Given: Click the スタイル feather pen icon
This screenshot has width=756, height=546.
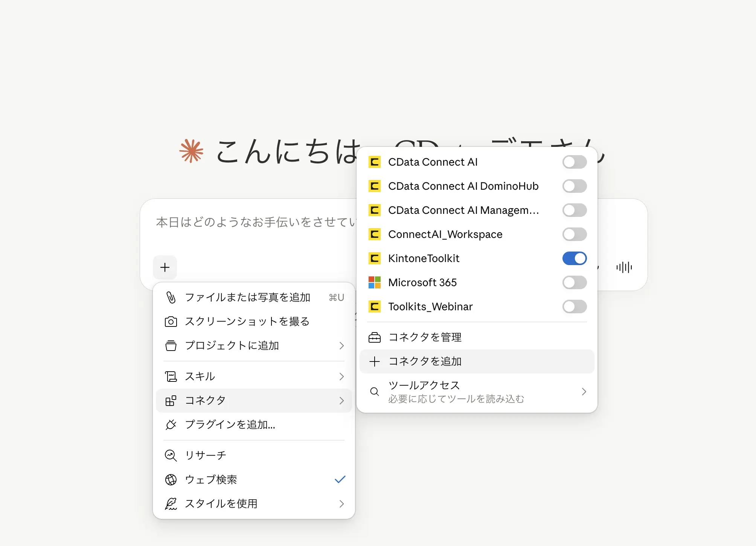Looking at the screenshot, I should coord(171,503).
